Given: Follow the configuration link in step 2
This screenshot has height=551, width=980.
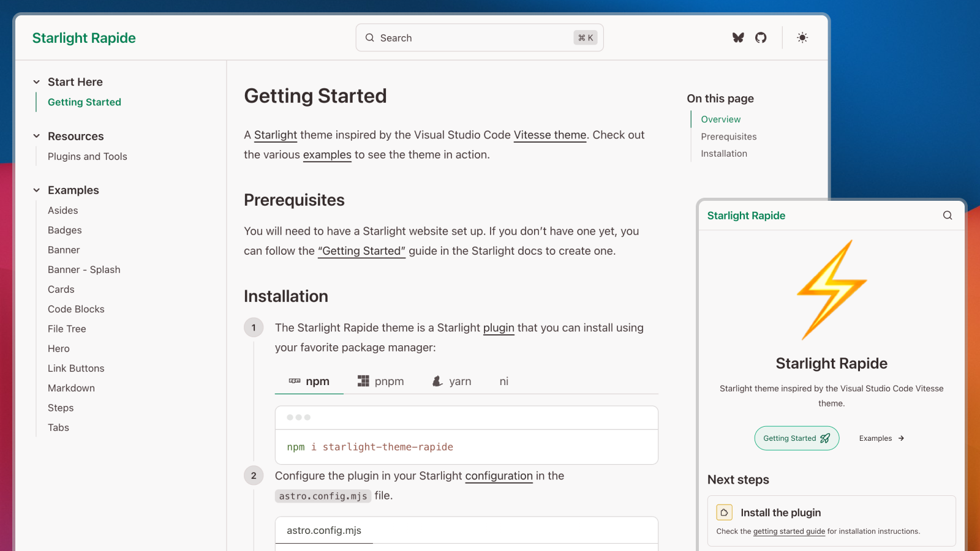Looking at the screenshot, I should coord(499,476).
